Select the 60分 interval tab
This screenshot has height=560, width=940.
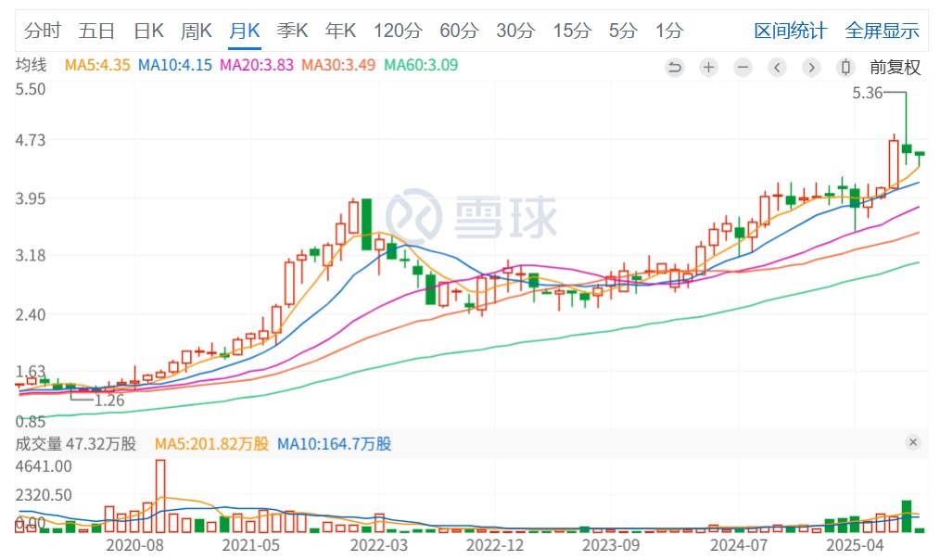pyautogui.click(x=459, y=31)
